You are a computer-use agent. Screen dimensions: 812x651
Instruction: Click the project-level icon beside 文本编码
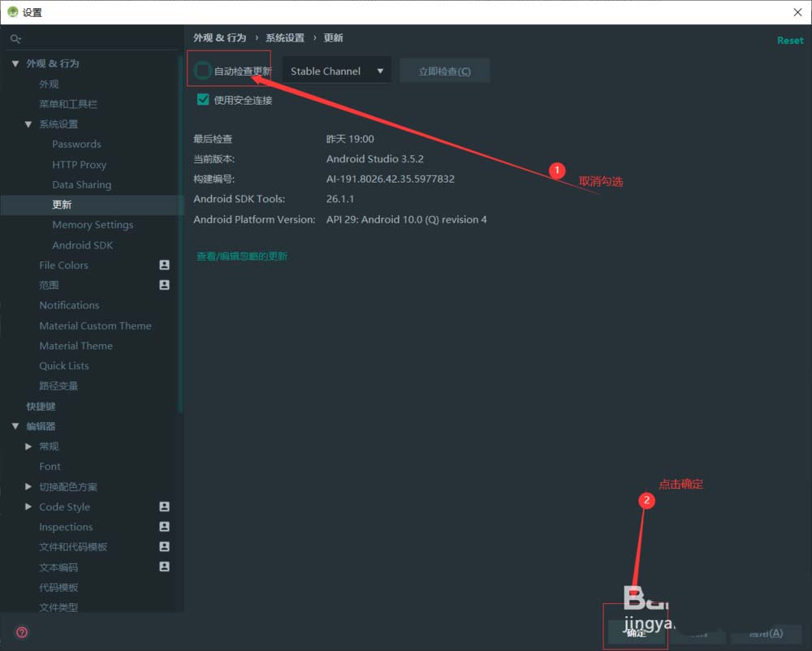pos(164,567)
